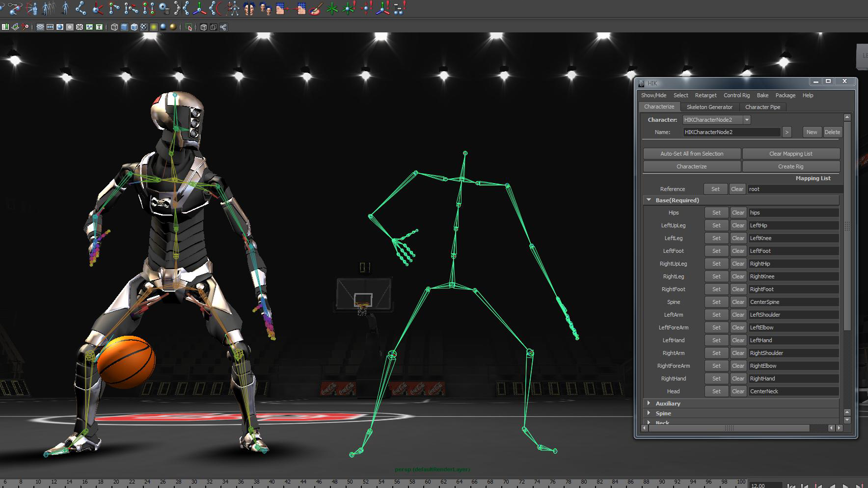Expand the Auxiliary section

[x=649, y=403]
